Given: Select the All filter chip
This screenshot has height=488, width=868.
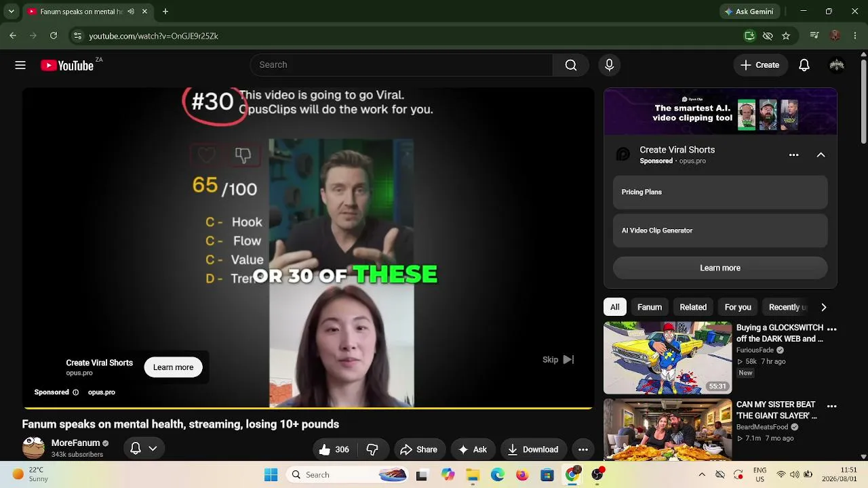Looking at the screenshot, I should pos(614,307).
